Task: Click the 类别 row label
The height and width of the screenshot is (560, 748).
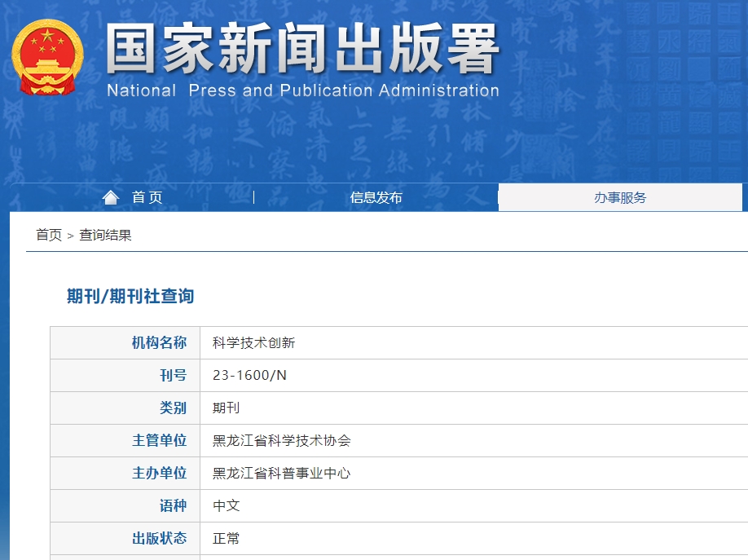Action: pos(173,408)
